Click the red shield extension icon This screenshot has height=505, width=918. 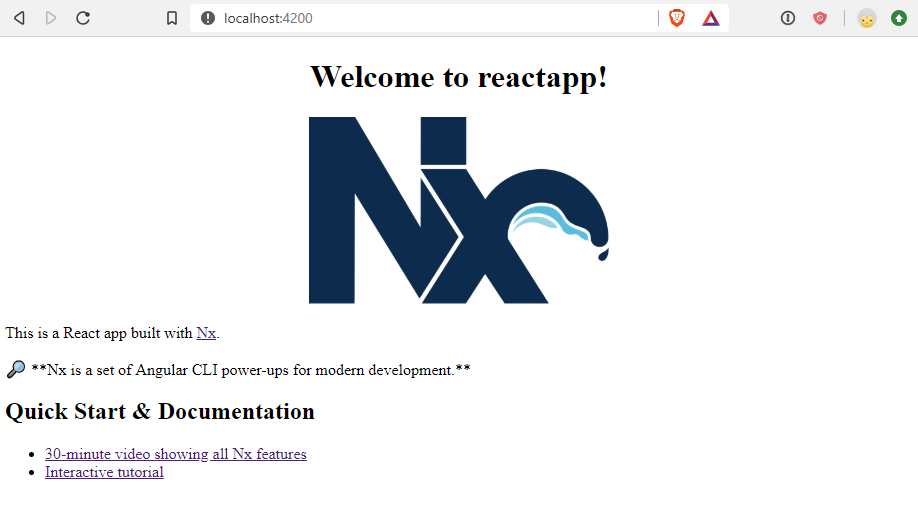pos(820,18)
